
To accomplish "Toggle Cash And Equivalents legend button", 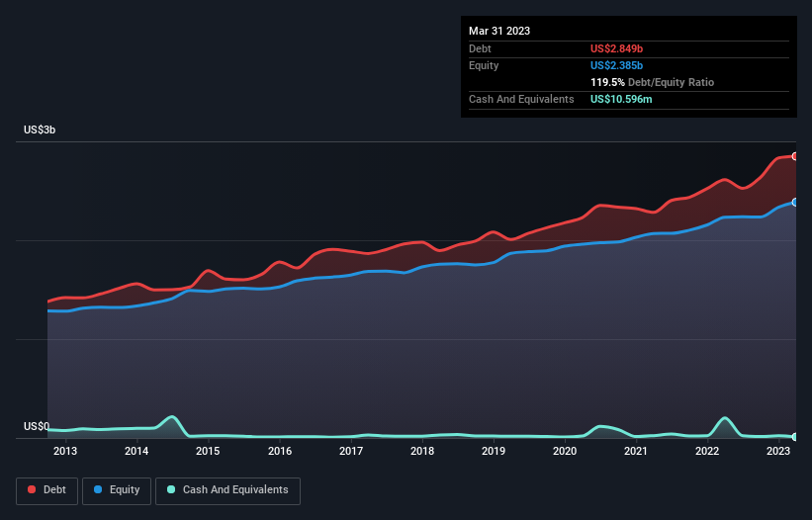I will (227, 490).
